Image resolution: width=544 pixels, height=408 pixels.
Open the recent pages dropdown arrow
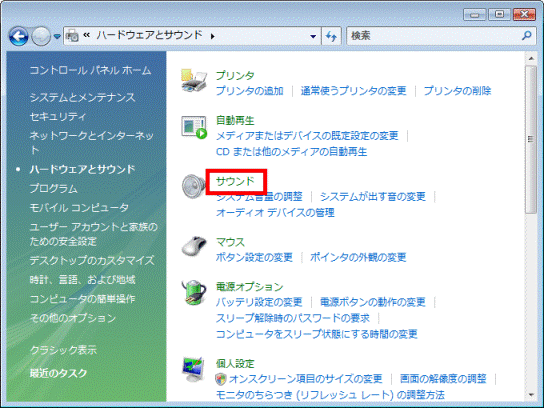57,36
